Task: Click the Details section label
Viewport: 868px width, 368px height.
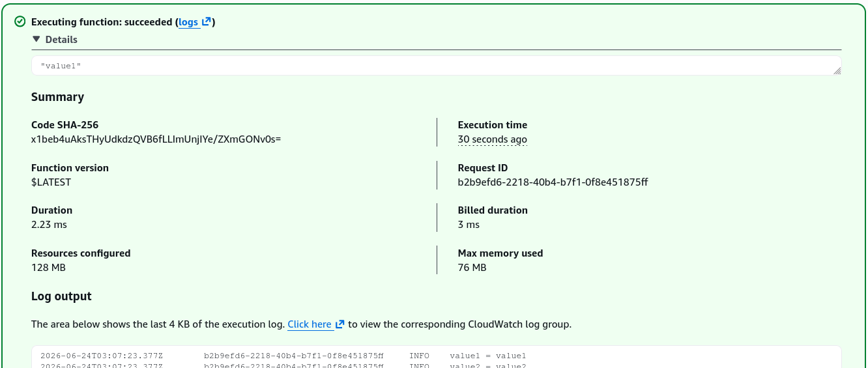Action: click(61, 40)
